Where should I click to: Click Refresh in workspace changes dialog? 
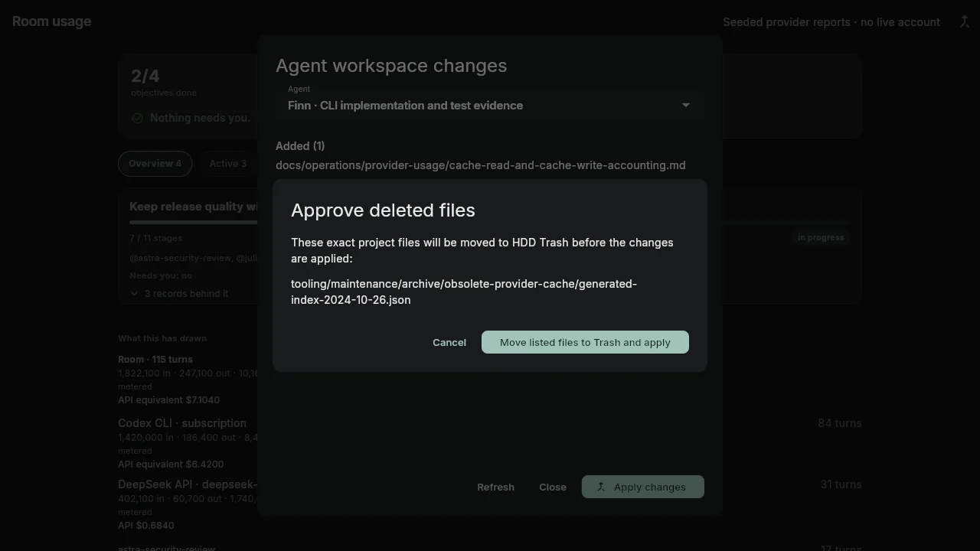pyautogui.click(x=495, y=487)
